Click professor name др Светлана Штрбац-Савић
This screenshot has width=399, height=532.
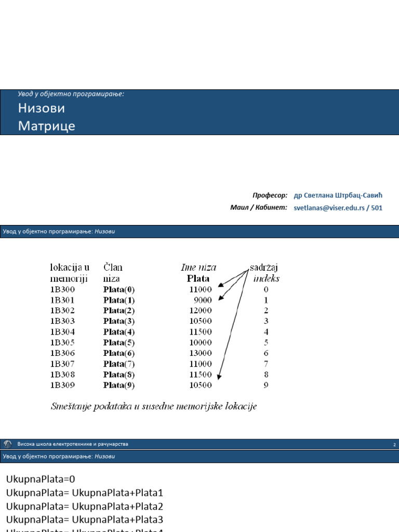point(338,195)
